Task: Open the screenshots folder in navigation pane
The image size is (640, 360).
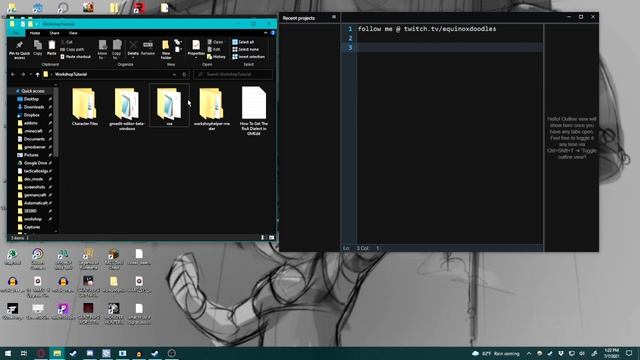Action: coord(34,187)
